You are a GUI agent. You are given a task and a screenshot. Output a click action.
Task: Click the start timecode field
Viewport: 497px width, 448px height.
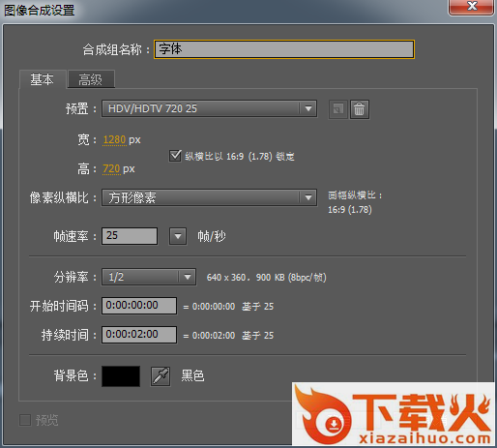139,306
